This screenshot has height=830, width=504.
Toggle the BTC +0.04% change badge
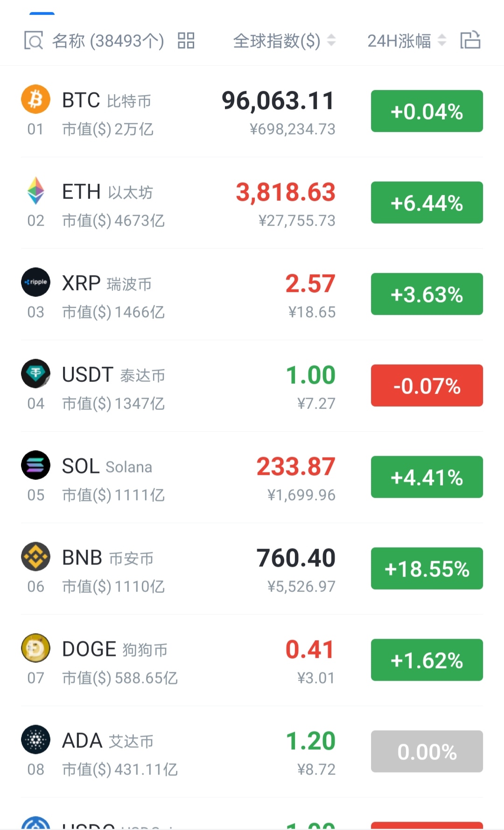pyautogui.click(x=427, y=111)
